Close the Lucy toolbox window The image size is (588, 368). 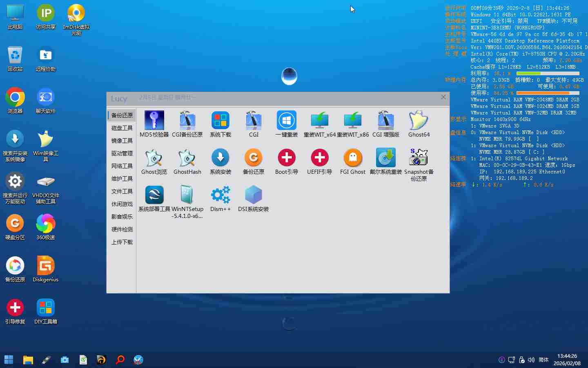tap(443, 97)
